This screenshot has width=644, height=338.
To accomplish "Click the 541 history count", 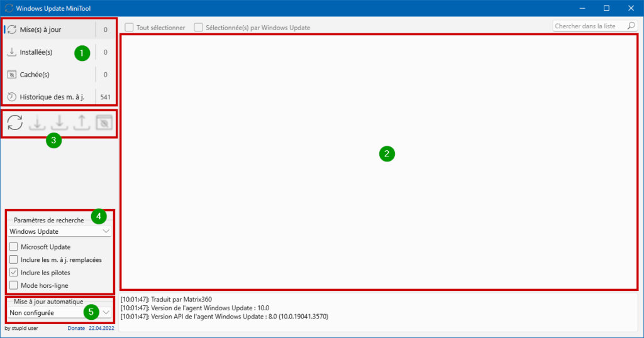I will click(x=106, y=97).
